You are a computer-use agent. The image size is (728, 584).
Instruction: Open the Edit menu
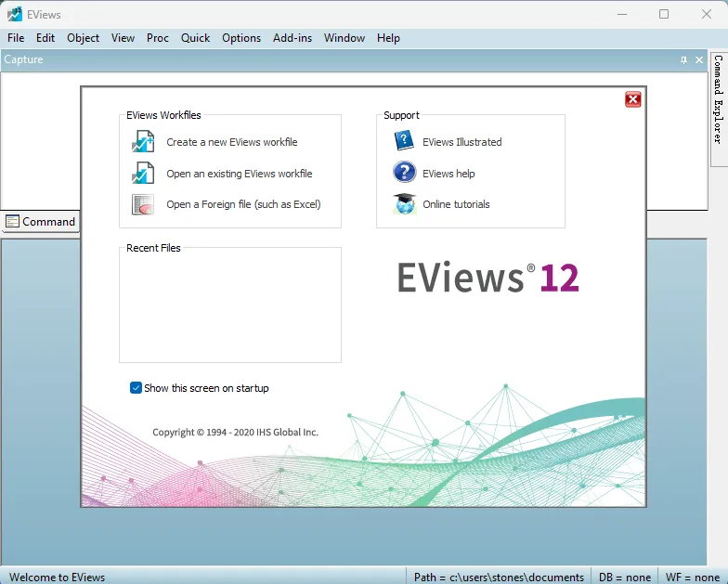pyautogui.click(x=45, y=38)
